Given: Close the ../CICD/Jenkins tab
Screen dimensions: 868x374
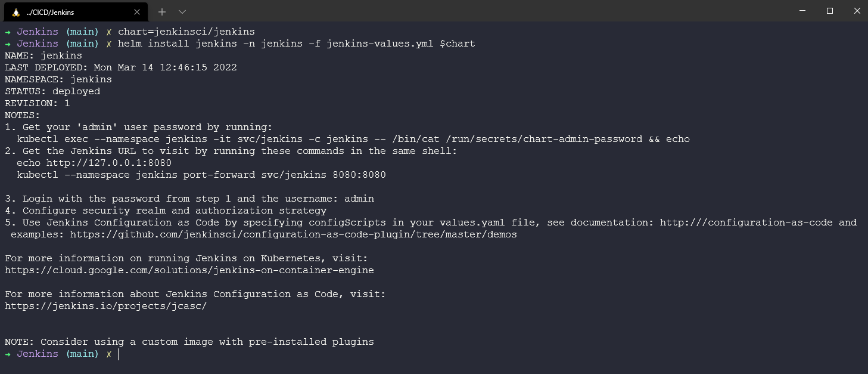Looking at the screenshot, I should [x=136, y=12].
